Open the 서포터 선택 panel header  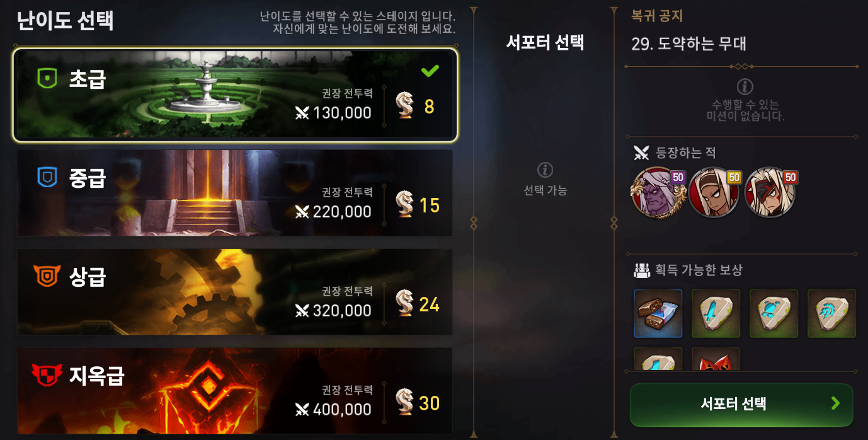pyautogui.click(x=545, y=42)
